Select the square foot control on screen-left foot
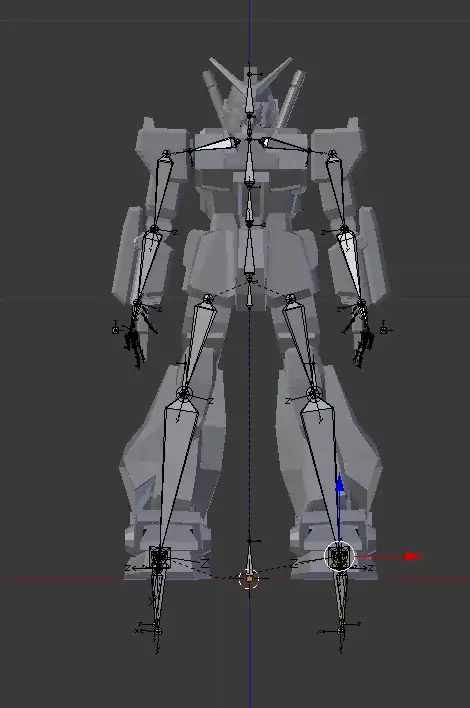470x708 pixels. click(x=160, y=557)
